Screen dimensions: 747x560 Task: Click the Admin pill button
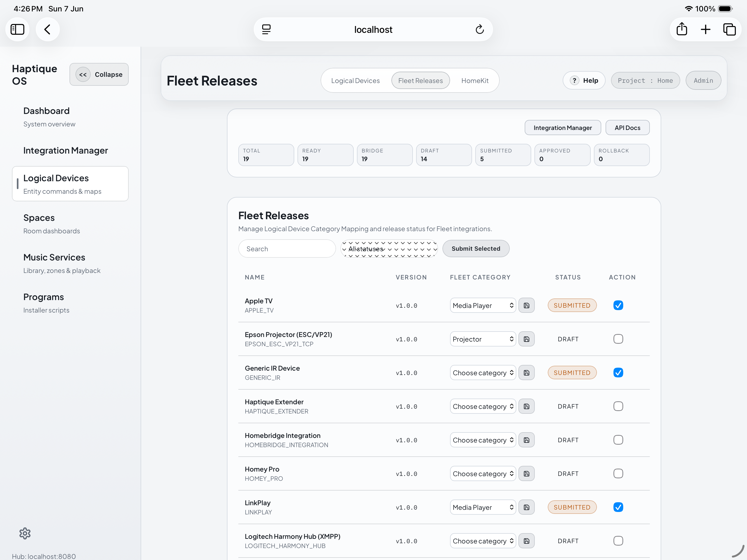[x=704, y=81]
